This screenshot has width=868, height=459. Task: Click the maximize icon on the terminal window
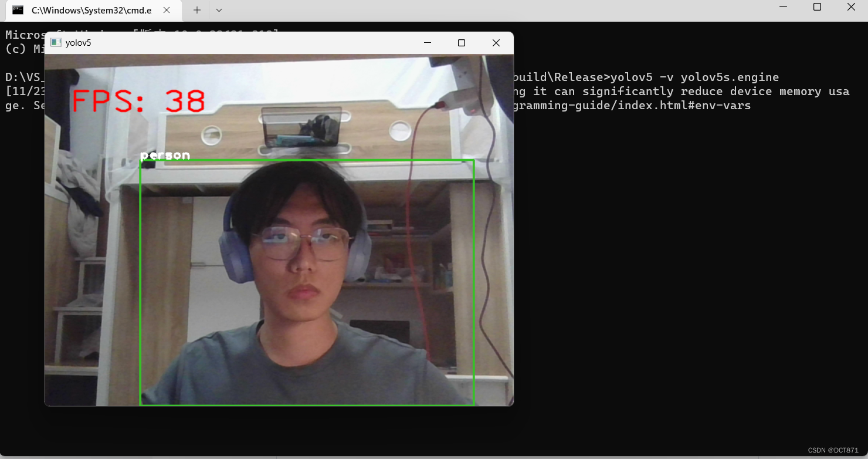pyautogui.click(x=817, y=7)
